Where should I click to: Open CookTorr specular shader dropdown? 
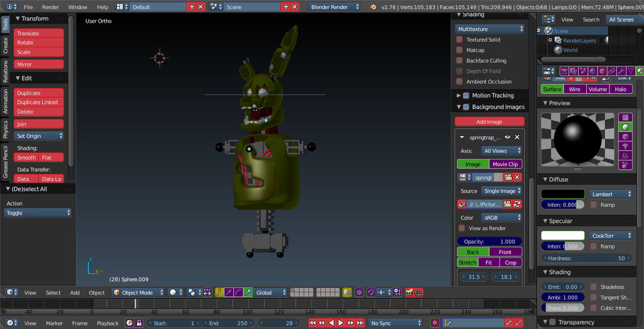[611, 236]
